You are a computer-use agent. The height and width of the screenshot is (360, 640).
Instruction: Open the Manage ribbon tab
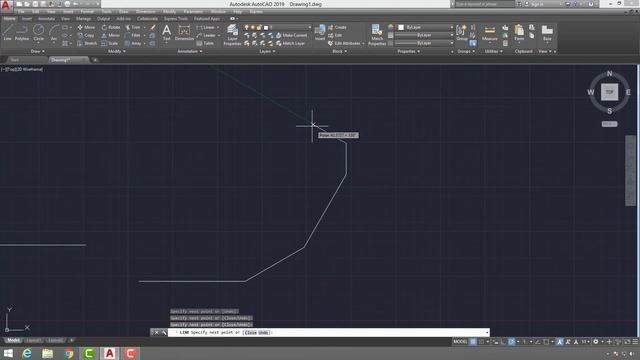(x=83, y=18)
